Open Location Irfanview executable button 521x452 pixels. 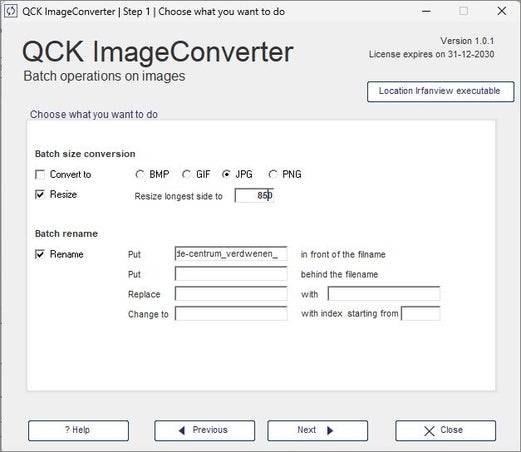pos(440,91)
